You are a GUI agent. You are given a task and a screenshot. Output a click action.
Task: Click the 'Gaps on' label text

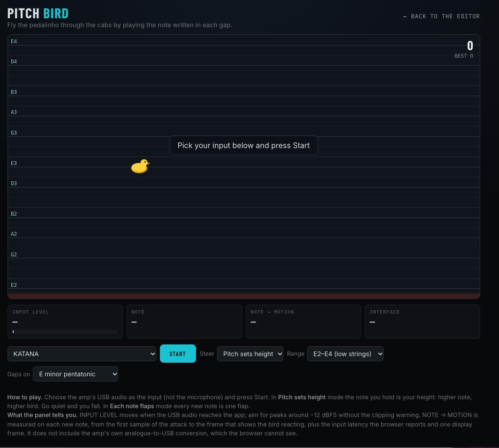[19, 374]
